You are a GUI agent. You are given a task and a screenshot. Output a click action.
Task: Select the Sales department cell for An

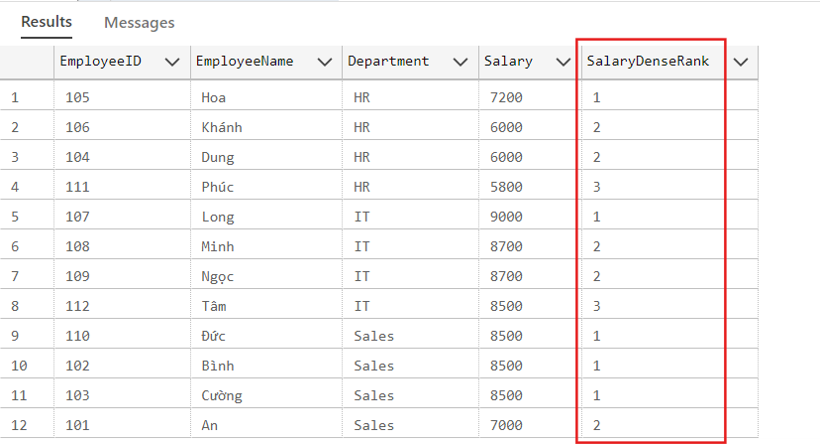410,425
